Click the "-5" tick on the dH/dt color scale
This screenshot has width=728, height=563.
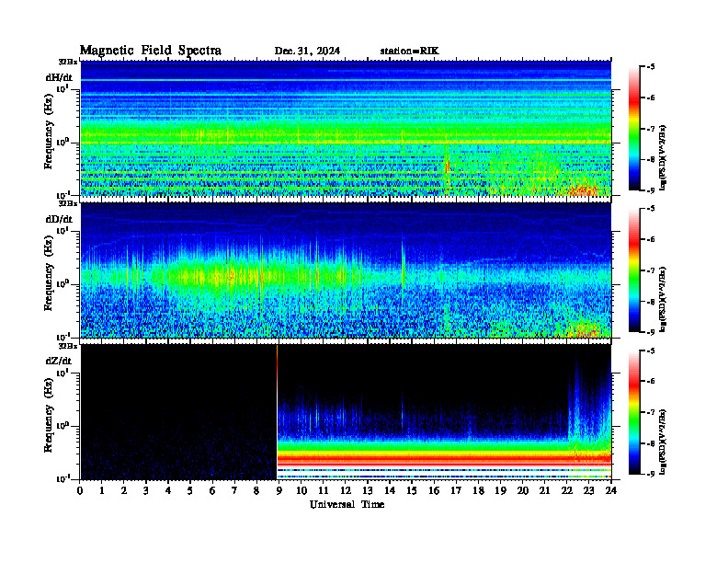click(651, 67)
